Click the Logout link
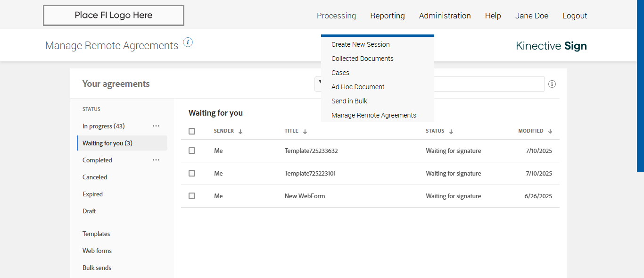 click(575, 16)
